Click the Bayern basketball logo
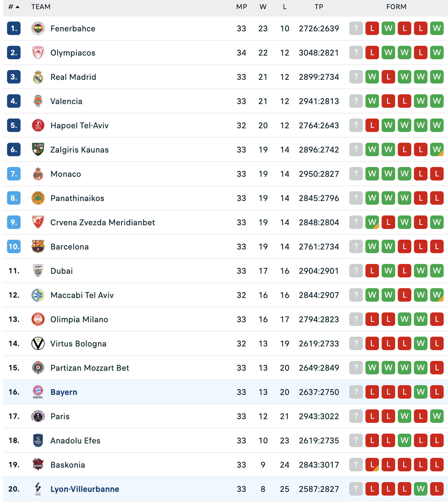Viewport: 448px width, 504px height. click(38, 392)
